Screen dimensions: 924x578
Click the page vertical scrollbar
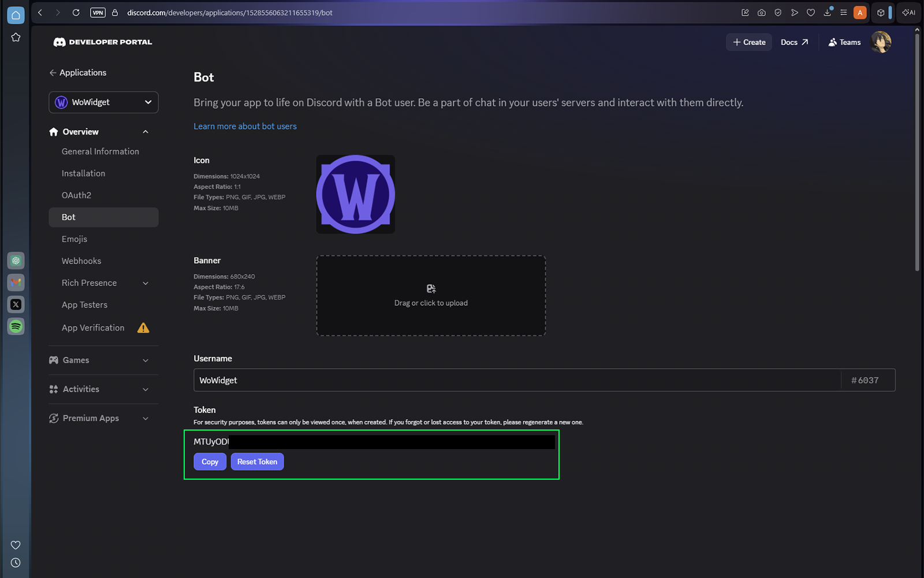pyautogui.click(x=917, y=151)
